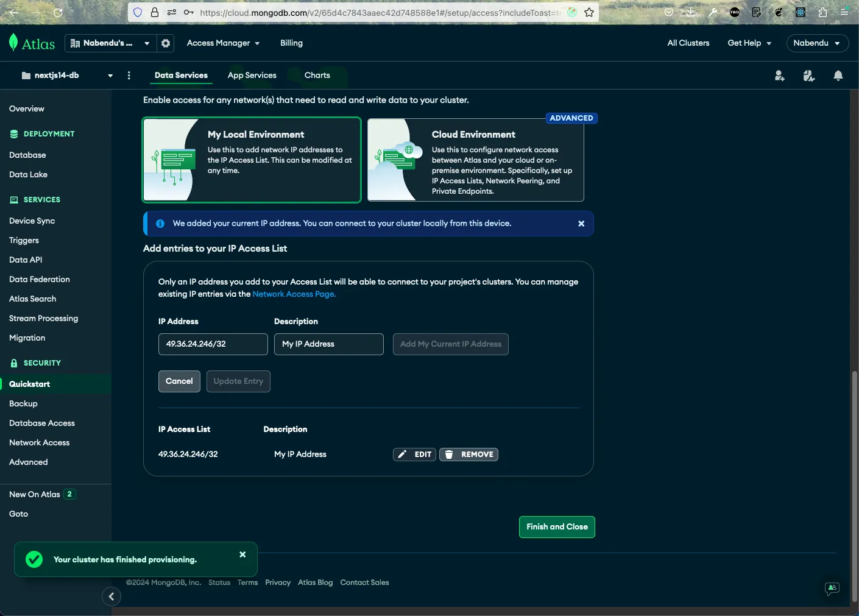
Task: Open the project three-dots menu
Action: point(129,76)
